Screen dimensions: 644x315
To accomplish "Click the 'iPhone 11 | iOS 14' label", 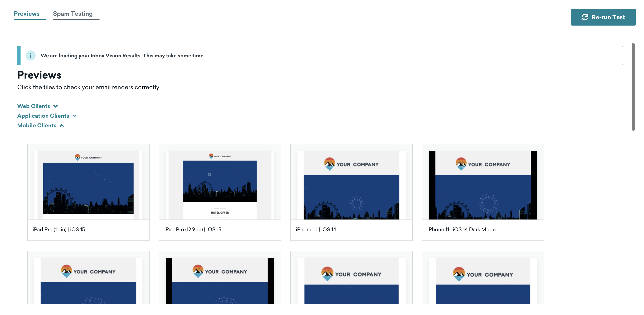I will [x=316, y=230].
